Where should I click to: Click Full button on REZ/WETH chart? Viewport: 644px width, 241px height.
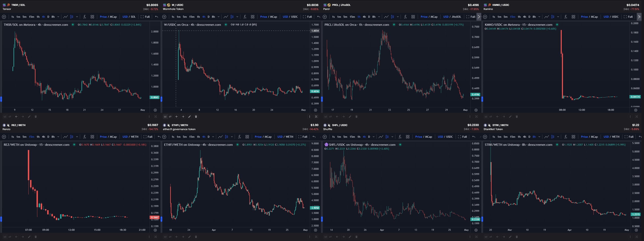coord(148,137)
